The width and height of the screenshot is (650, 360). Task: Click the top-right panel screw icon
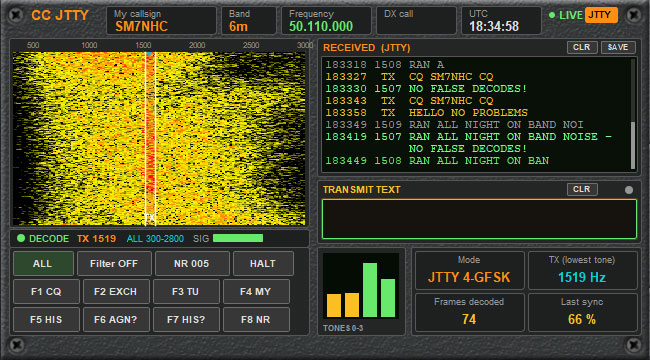634,15
